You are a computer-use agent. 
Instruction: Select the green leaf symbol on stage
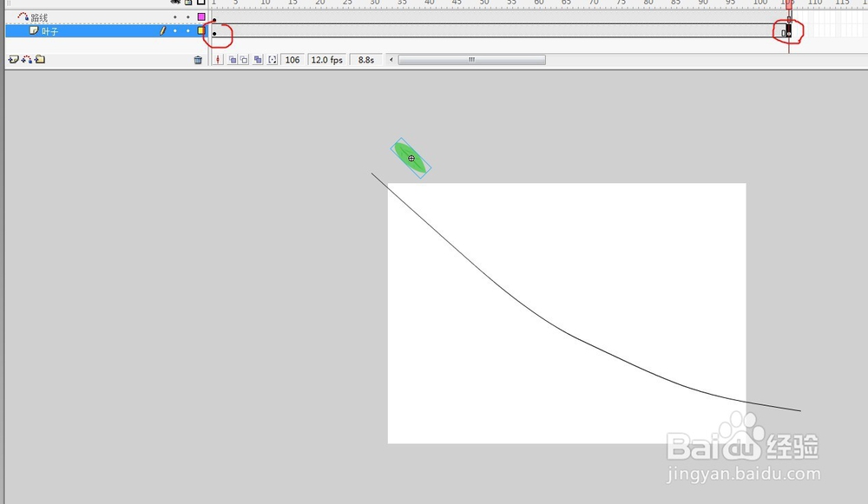click(411, 158)
